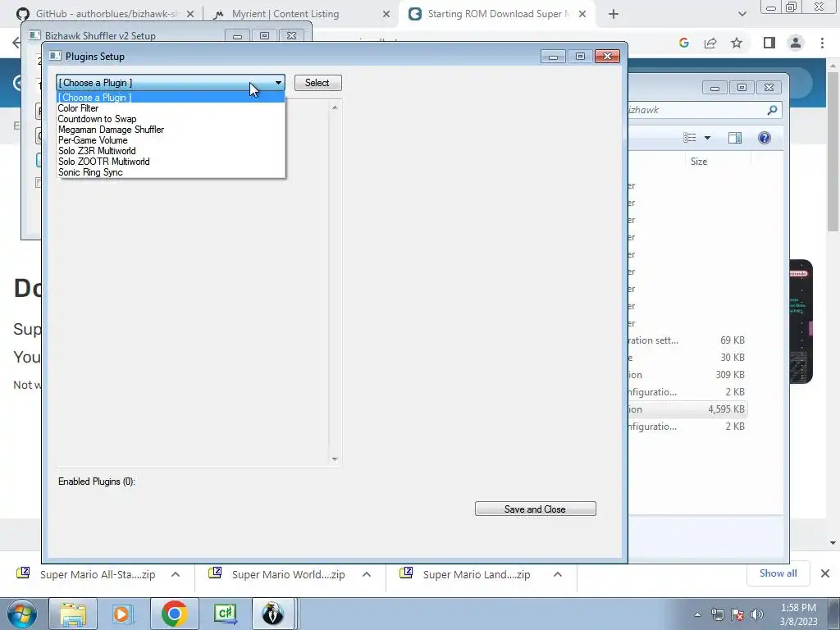Open Windows Start menu orb
This screenshot has width=840, height=630.
point(22,614)
